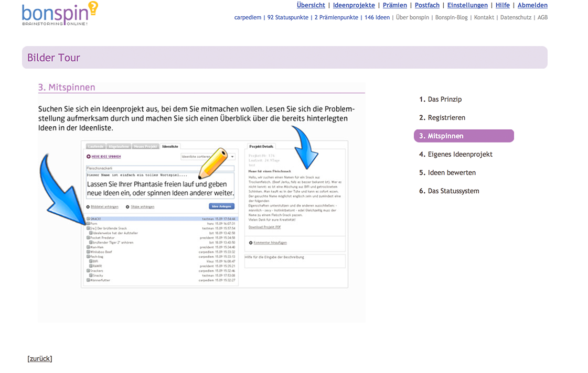Open the Übersicht page
The height and width of the screenshot is (373, 588).
(x=311, y=5)
